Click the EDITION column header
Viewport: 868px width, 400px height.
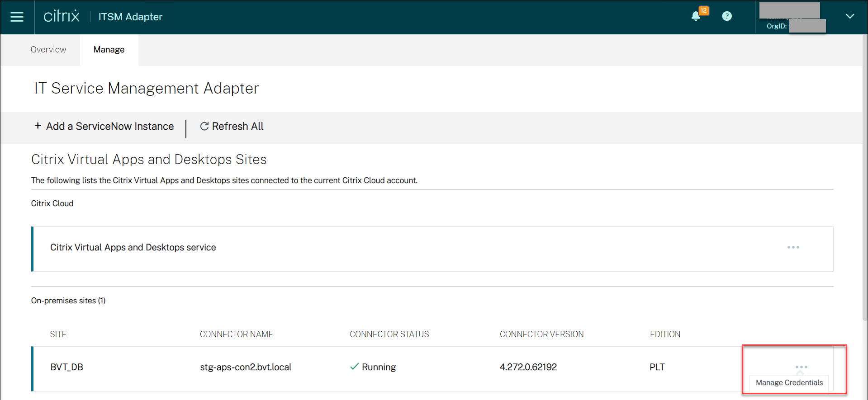665,334
